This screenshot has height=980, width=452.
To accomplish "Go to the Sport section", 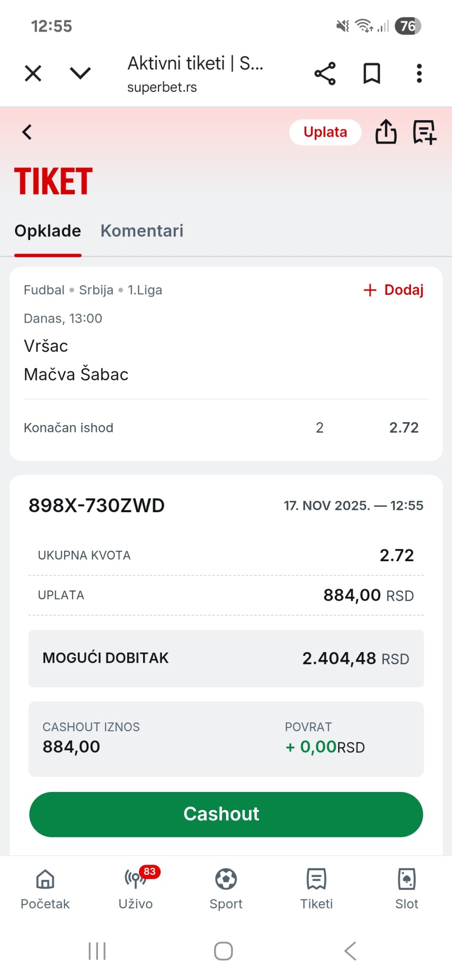I will 226,888.
